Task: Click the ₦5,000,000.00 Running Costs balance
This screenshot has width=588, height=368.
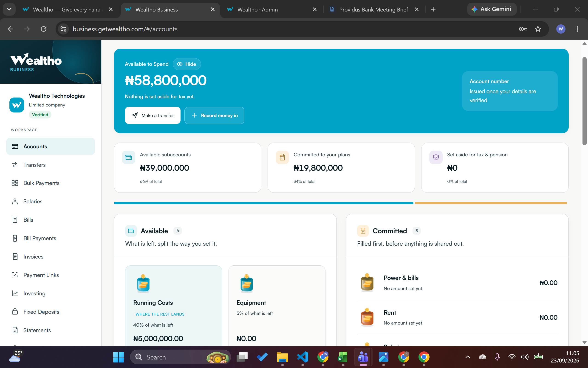Action: [x=158, y=339]
